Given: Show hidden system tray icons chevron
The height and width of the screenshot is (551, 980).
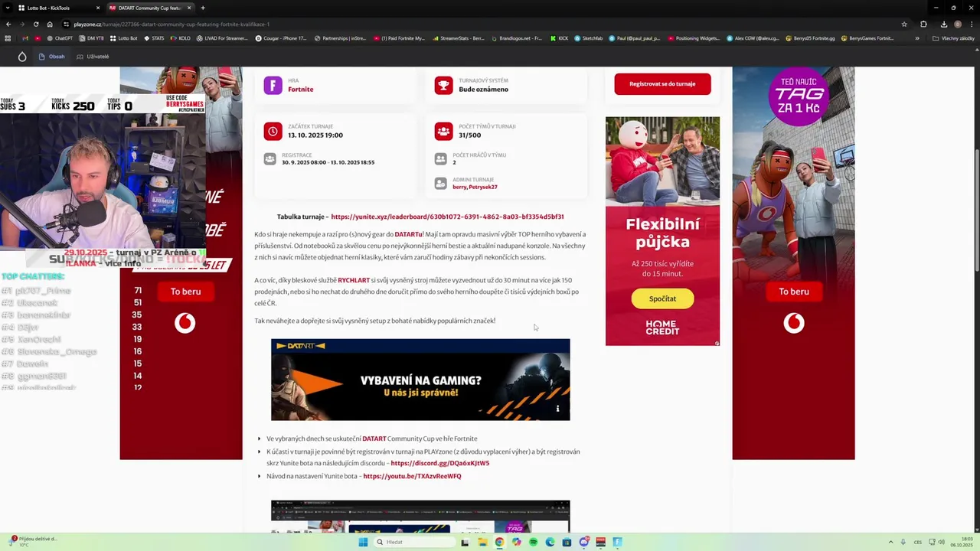Looking at the screenshot, I should point(890,542).
